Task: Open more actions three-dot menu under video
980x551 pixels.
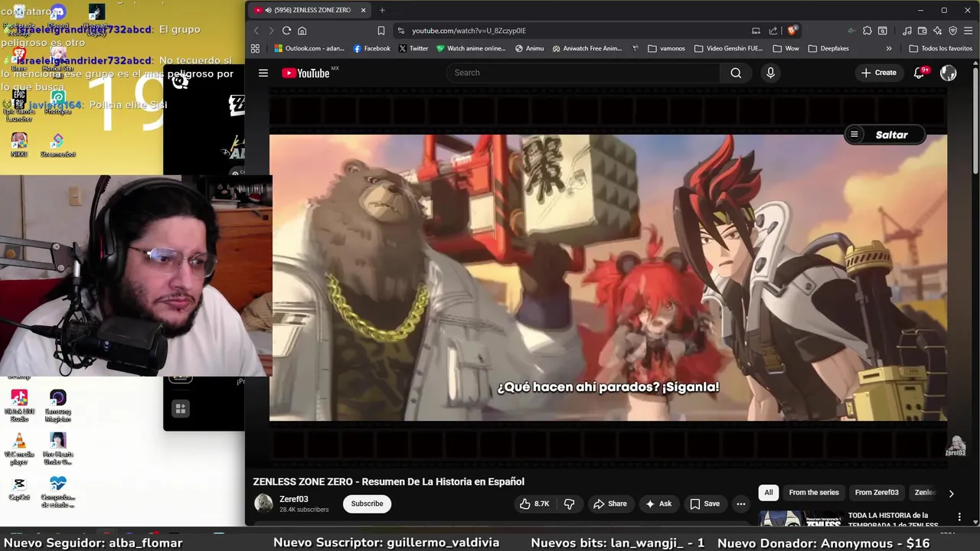Action: click(740, 504)
